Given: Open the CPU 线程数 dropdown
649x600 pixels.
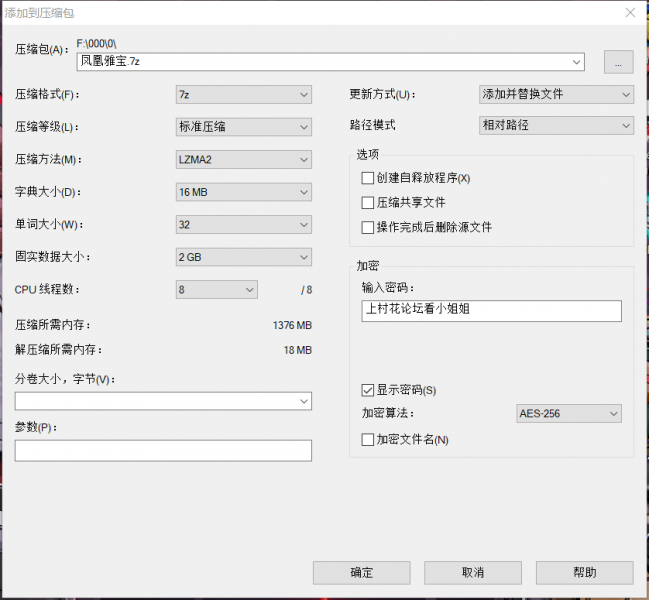Looking at the screenshot, I should 217,290.
